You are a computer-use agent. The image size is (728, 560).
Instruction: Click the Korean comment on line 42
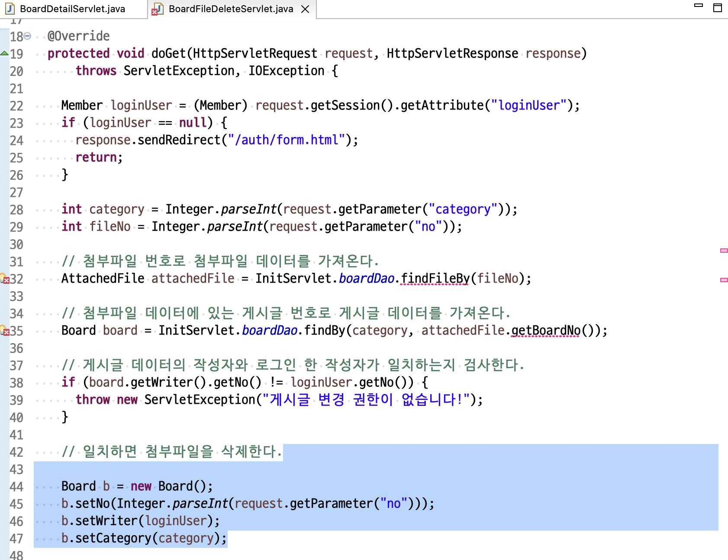pyautogui.click(x=172, y=451)
